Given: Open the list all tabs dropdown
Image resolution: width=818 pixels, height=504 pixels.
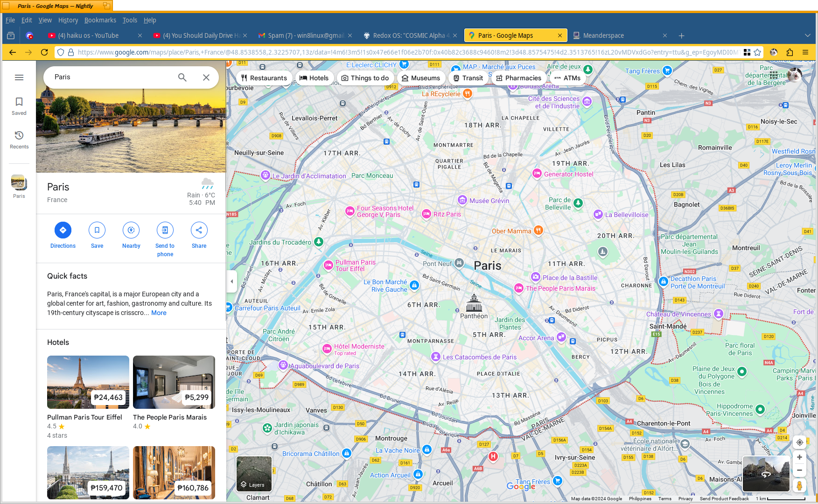Looking at the screenshot, I should [807, 35].
